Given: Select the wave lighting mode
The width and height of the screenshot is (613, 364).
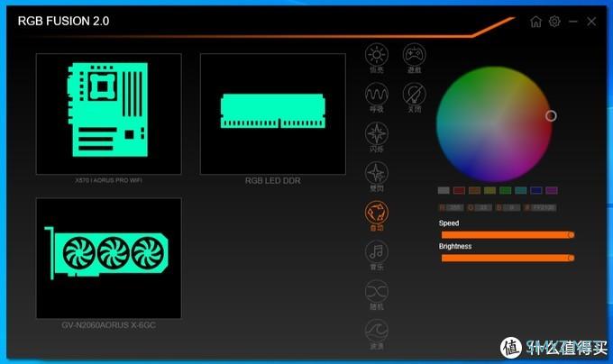Looking at the screenshot, I should tap(377, 331).
